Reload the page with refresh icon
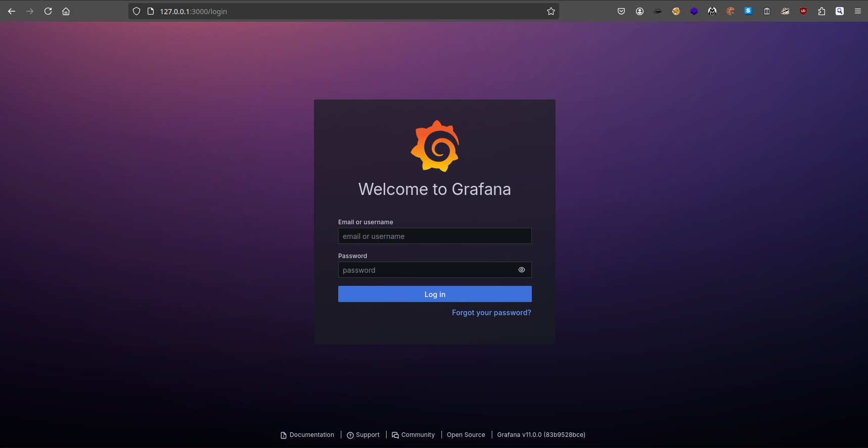868x448 pixels. 48,11
